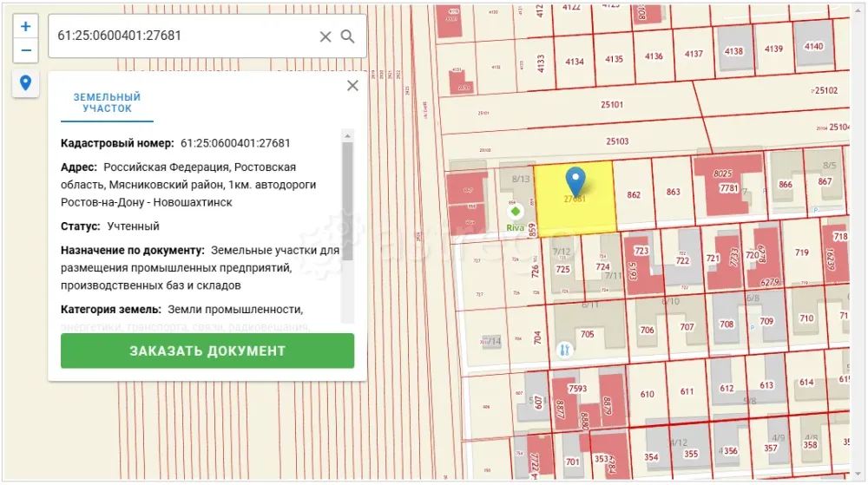Zoom out the map with minus button
This screenshot has height=485, width=868.
25,51
